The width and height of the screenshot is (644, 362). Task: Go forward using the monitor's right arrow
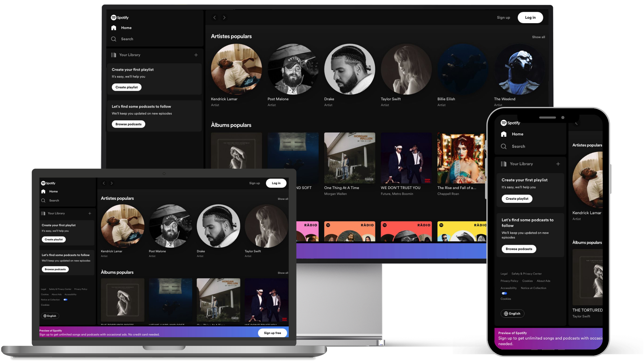coord(224,17)
